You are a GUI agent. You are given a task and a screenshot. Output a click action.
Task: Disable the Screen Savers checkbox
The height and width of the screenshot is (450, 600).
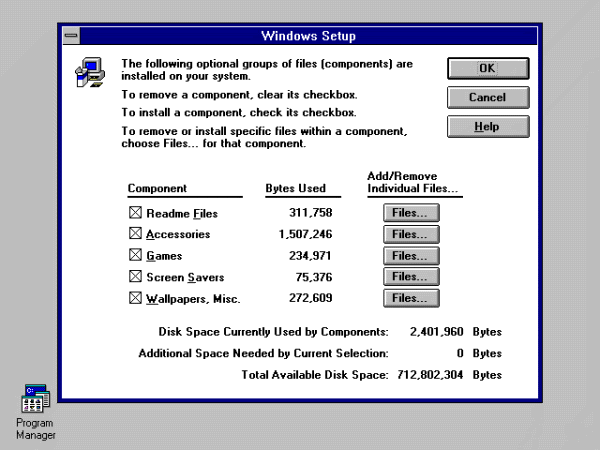pyautogui.click(x=135, y=276)
